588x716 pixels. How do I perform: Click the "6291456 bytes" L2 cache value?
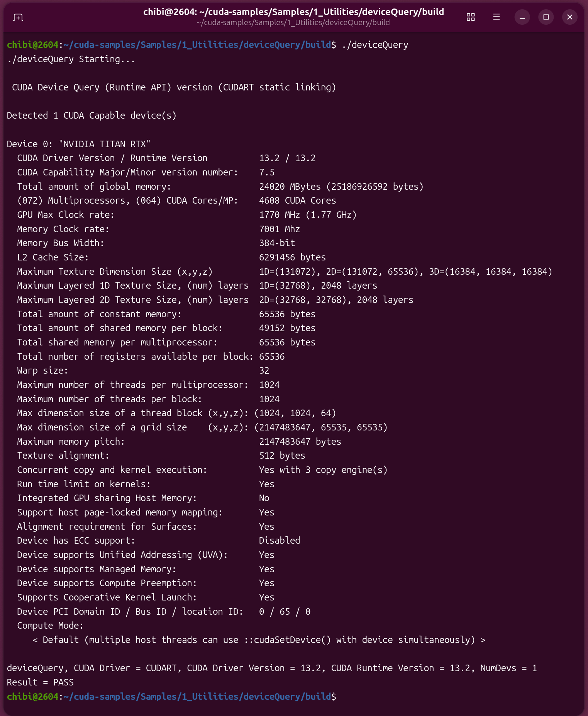click(292, 257)
